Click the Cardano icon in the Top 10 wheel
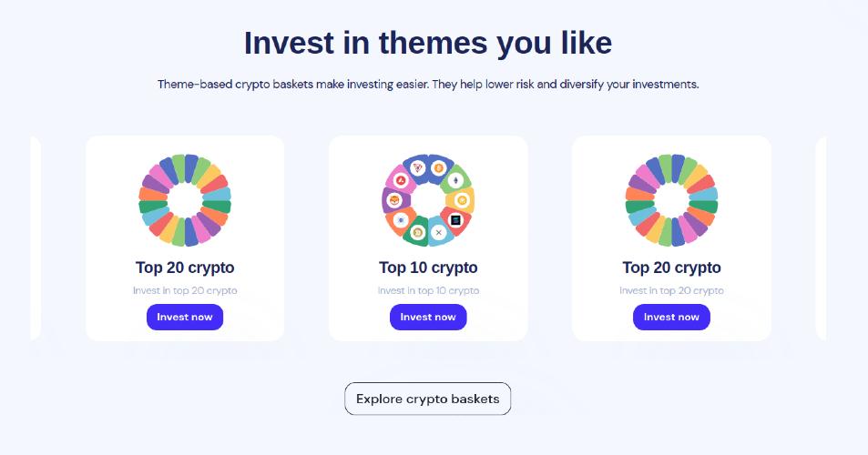Screen dimensions: 868x455 tap(400, 220)
